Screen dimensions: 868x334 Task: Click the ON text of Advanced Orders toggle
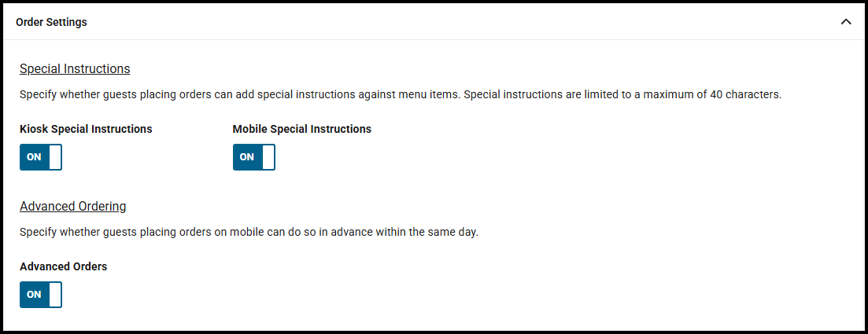pos(34,295)
